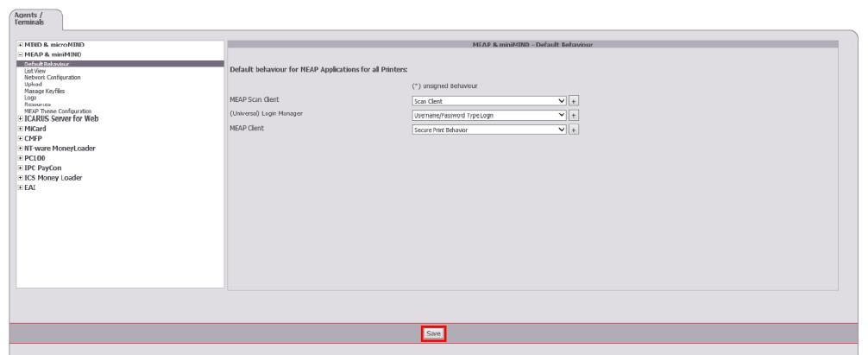868x355 pixels.
Task: Open the (Universal) Login Manager dropdown
Action: pyautogui.click(x=489, y=115)
